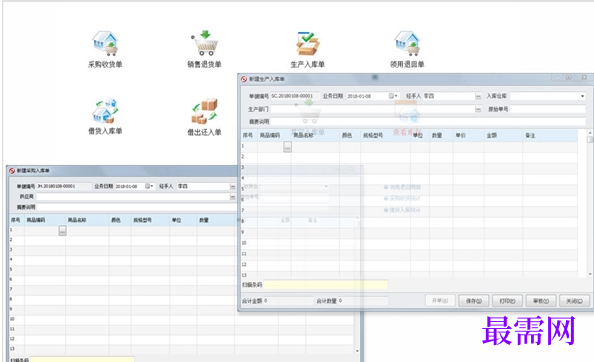Image resolution: width=594 pixels, height=362 pixels.
Task: Click browse button beside 供应商 field
Action: [x=233, y=197]
